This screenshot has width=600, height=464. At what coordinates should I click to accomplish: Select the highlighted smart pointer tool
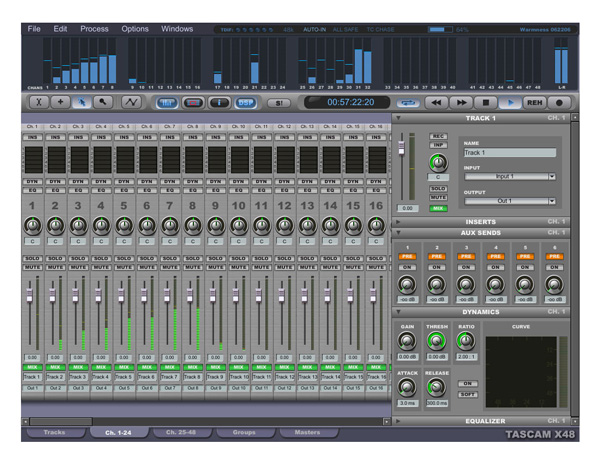click(82, 102)
